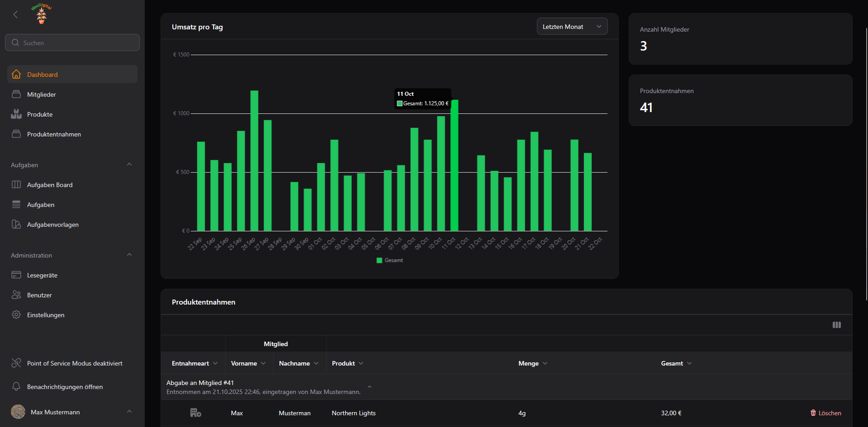Collapse the Administration sidebar section
This screenshot has width=868, height=427.
point(129,255)
